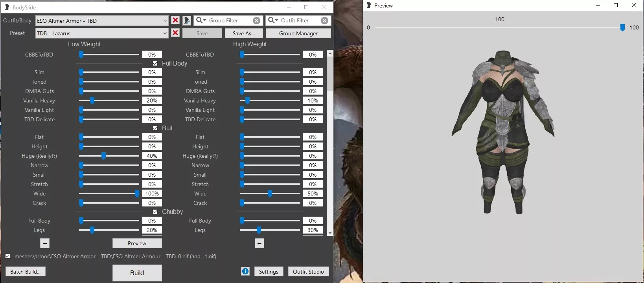
Task: Click the High Weight Chubby Legs 30% field
Action: tap(313, 230)
